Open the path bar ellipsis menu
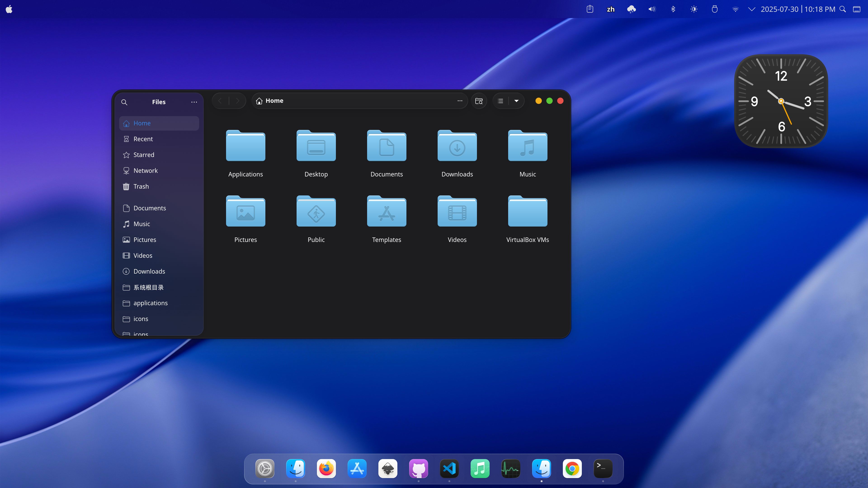 pos(460,101)
